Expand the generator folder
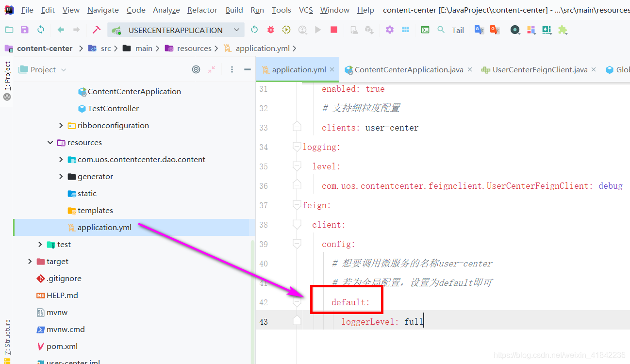The image size is (630, 364). click(61, 177)
